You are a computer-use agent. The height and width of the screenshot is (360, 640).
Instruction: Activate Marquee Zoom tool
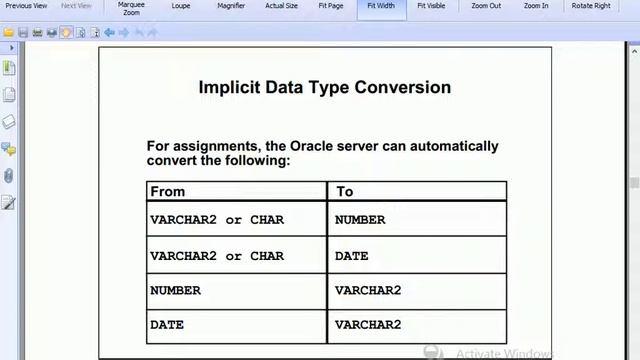131,9
